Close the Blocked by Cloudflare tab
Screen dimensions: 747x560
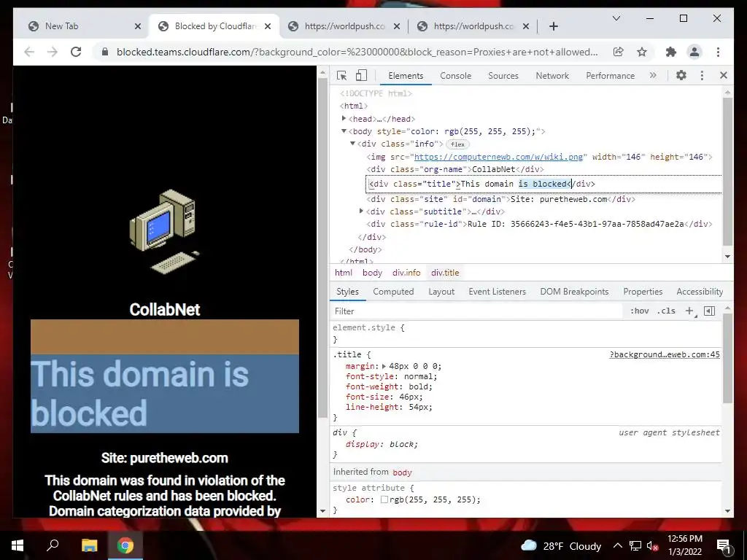[x=268, y=26]
